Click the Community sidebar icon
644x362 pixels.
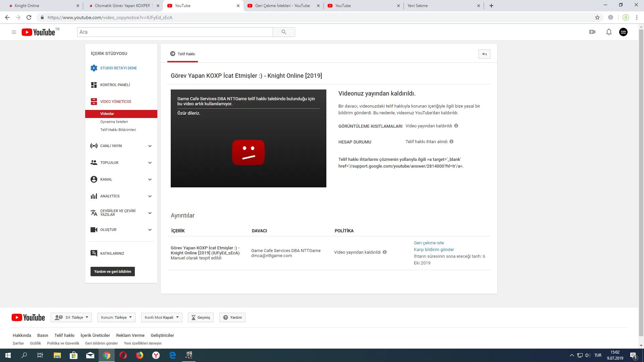tap(94, 162)
